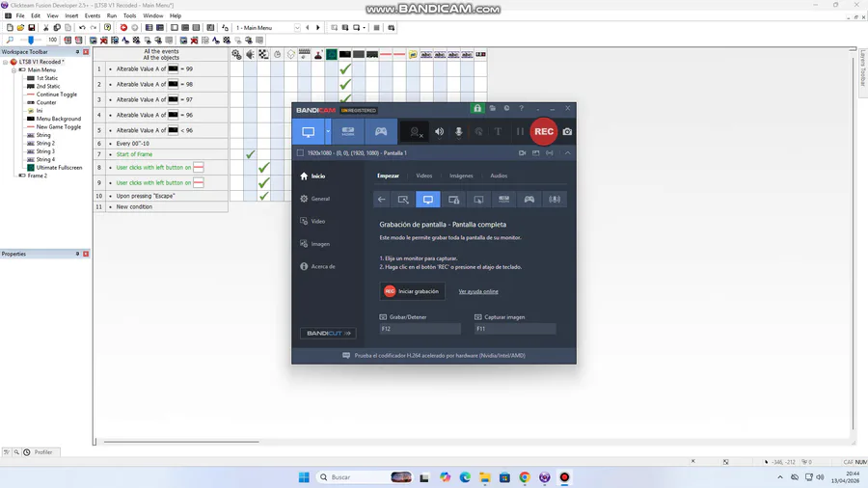868x488 pixels.
Task: Switch to Videos tab in Bandicam
Action: (424, 176)
